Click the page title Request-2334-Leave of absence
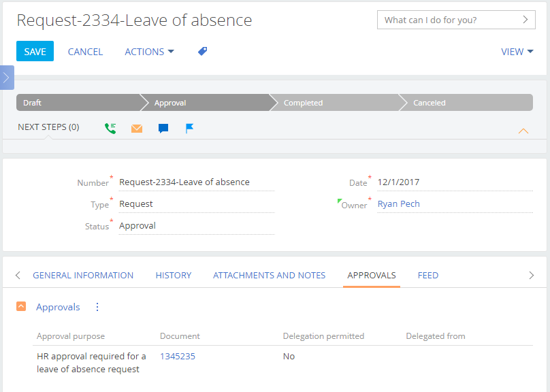The image size is (550, 392). coord(134,20)
